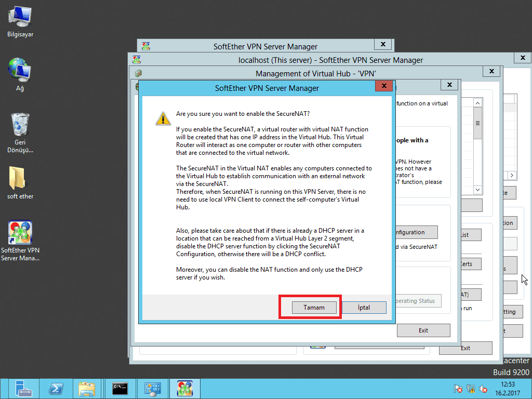
Task: Open the Action Center flag tray icon
Action: 458,389
